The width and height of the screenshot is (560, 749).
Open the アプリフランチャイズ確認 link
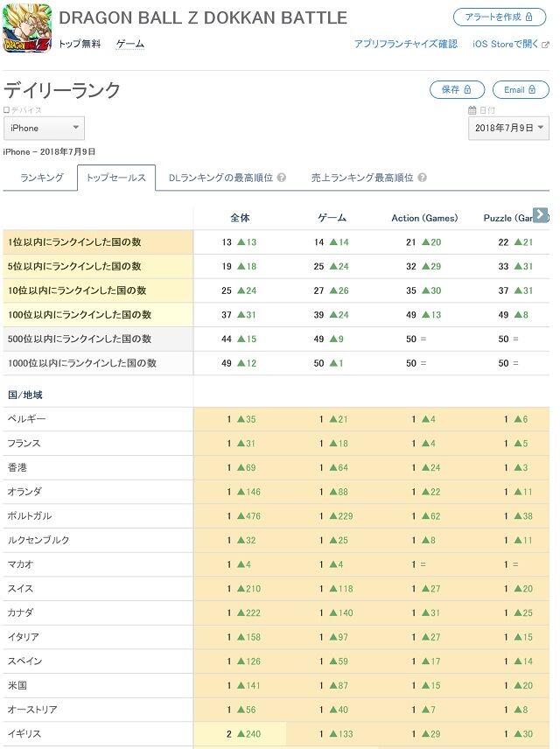point(406,44)
